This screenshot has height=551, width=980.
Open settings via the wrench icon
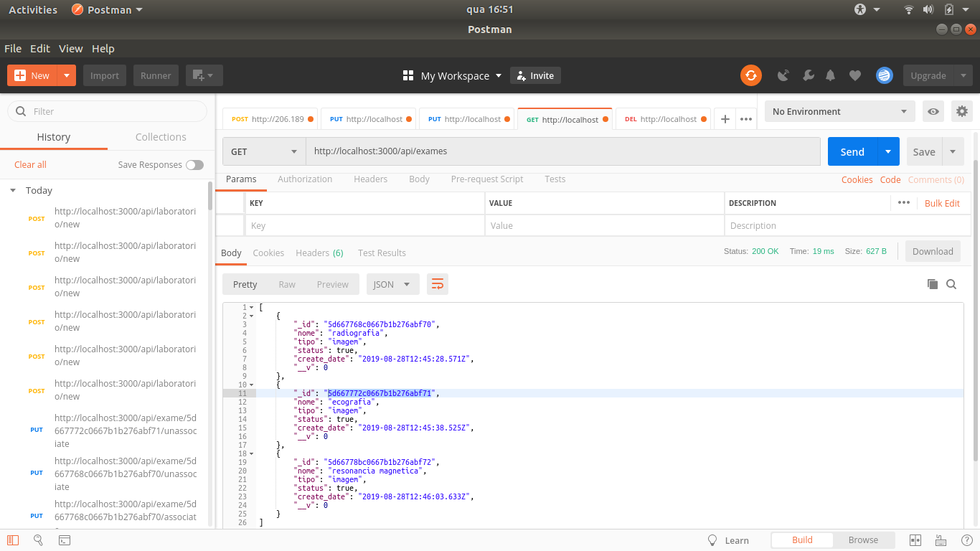click(x=808, y=75)
